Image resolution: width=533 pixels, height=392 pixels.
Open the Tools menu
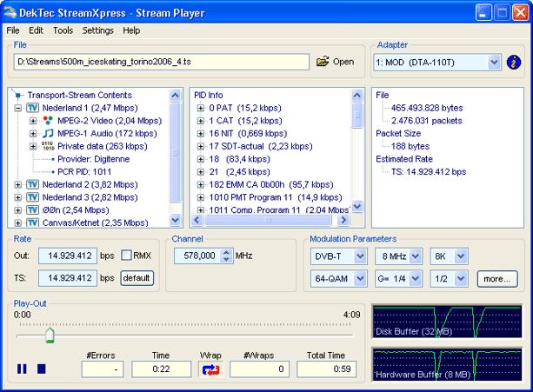click(x=63, y=30)
